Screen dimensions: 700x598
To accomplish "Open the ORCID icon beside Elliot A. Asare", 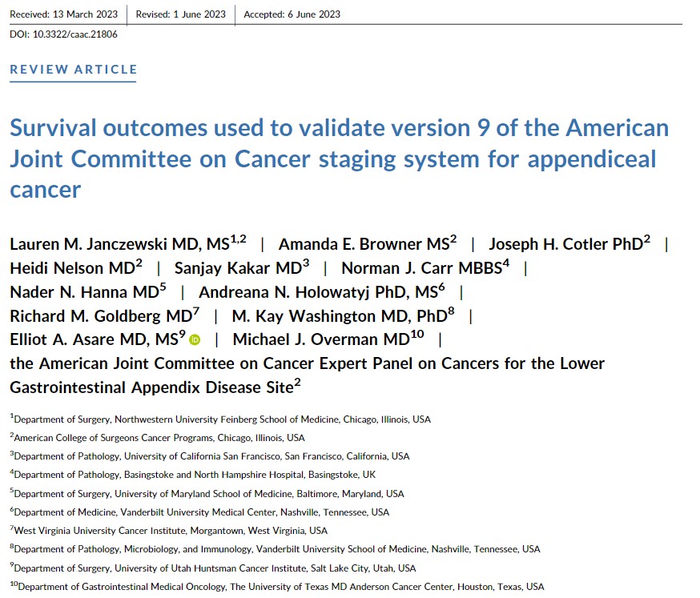I will 195,340.
